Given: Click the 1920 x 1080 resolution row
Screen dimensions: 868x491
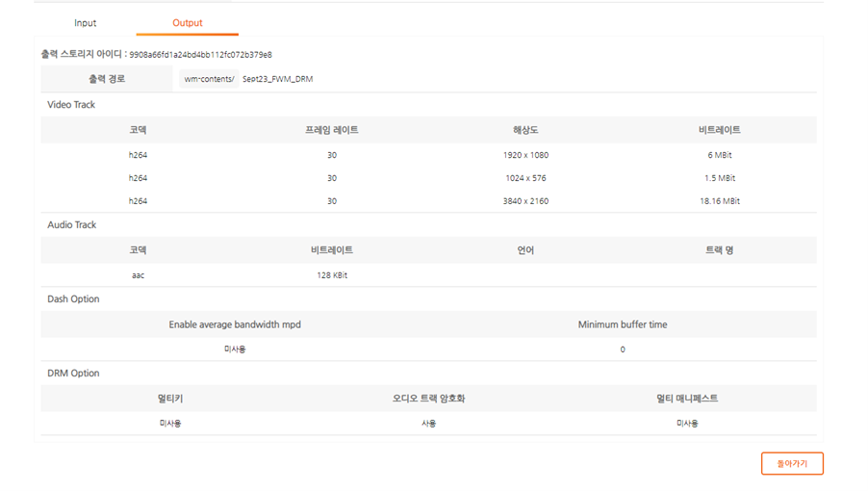Looking at the screenshot, I should [525, 155].
